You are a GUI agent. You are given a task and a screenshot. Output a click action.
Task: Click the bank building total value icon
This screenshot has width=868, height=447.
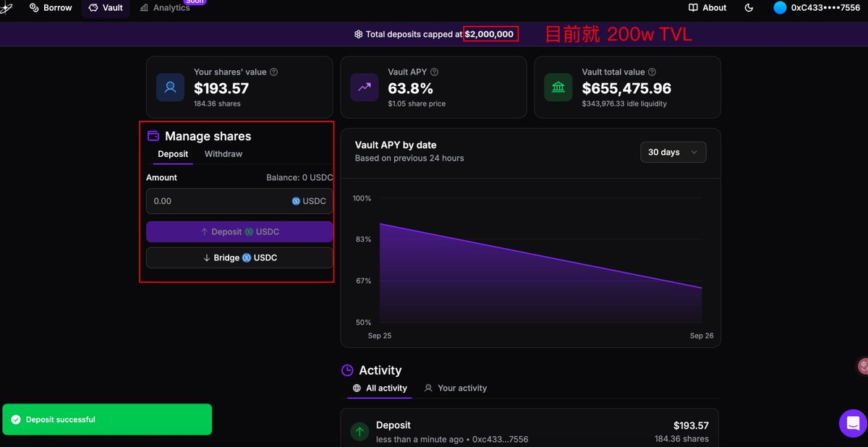pos(558,88)
